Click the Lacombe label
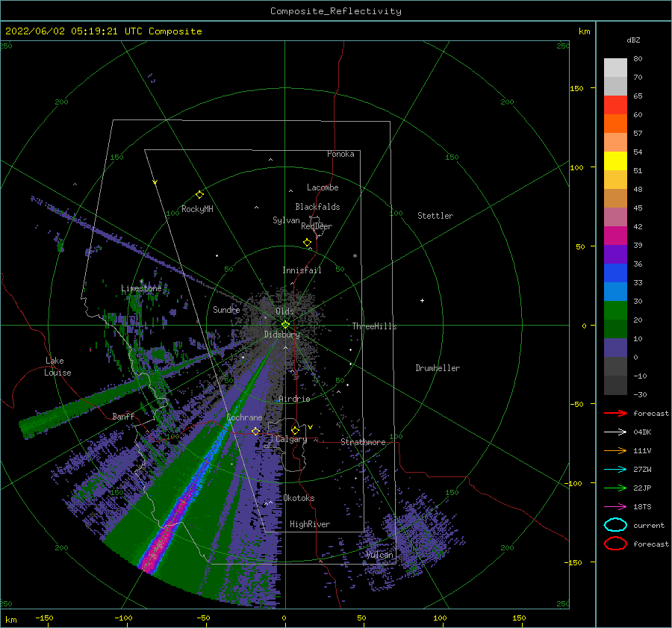The width and height of the screenshot is (672, 628). [x=323, y=187]
